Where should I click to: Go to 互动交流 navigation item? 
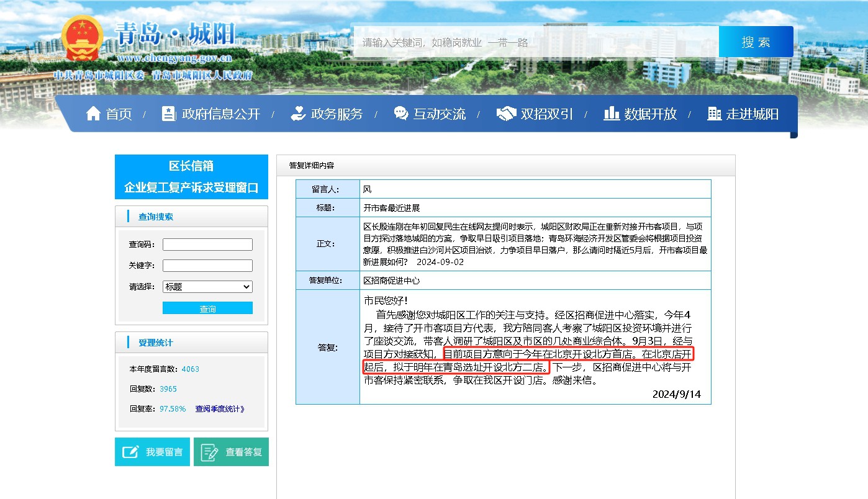(x=440, y=114)
